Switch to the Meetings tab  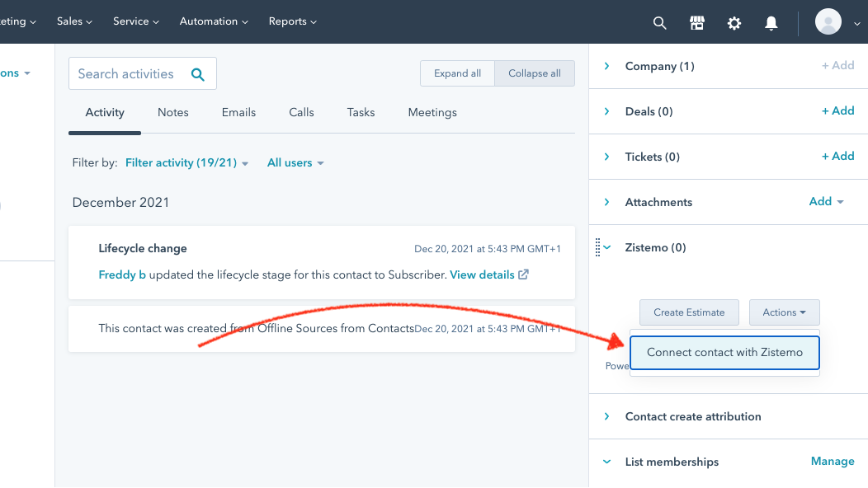[x=432, y=112]
